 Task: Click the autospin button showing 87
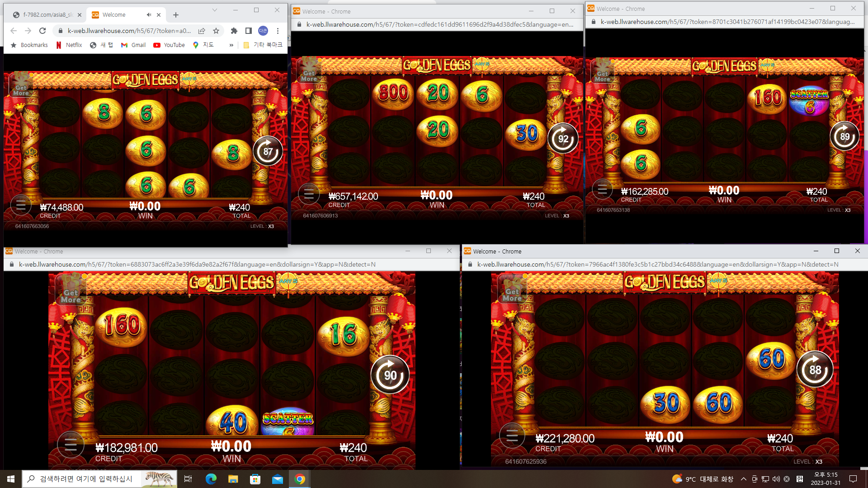pyautogui.click(x=268, y=151)
